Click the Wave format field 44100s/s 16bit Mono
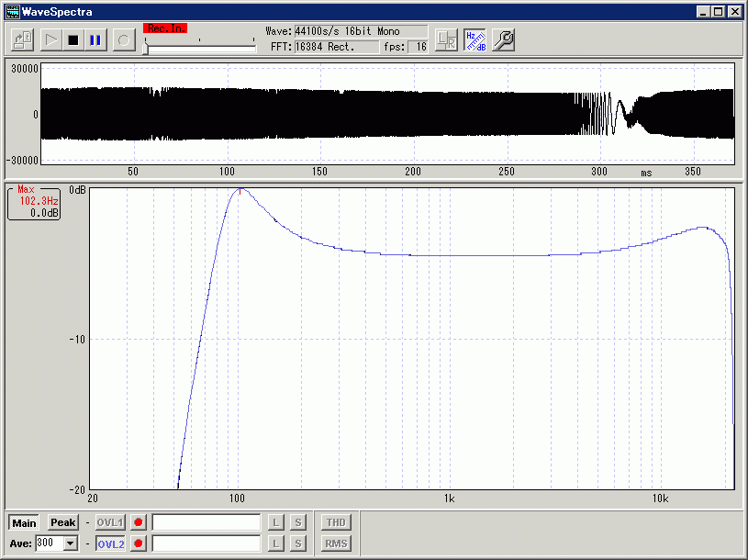Screen dimensions: 748x560 tap(361, 31)
